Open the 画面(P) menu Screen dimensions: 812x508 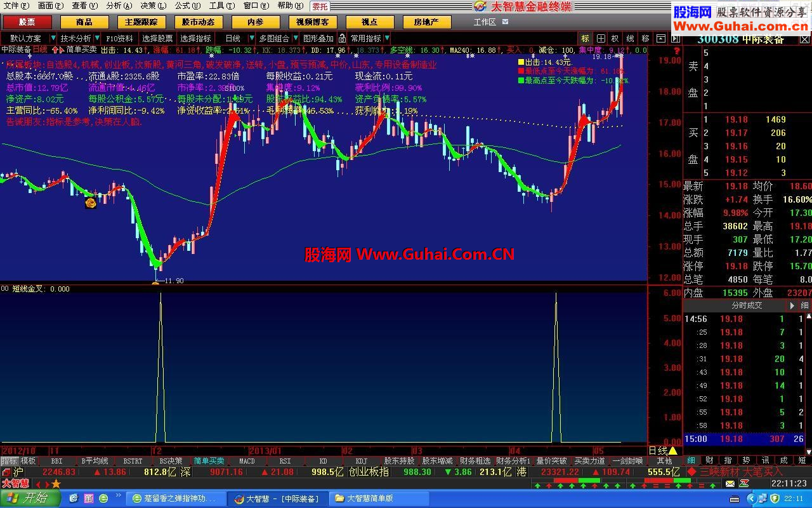coord(50,6)
